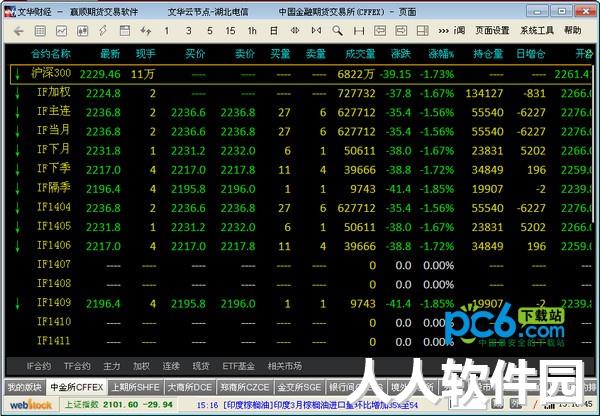The image size is (600, 416).
Task: Switch to the 连续 sub-tab
Action: (x=171, y=366)
